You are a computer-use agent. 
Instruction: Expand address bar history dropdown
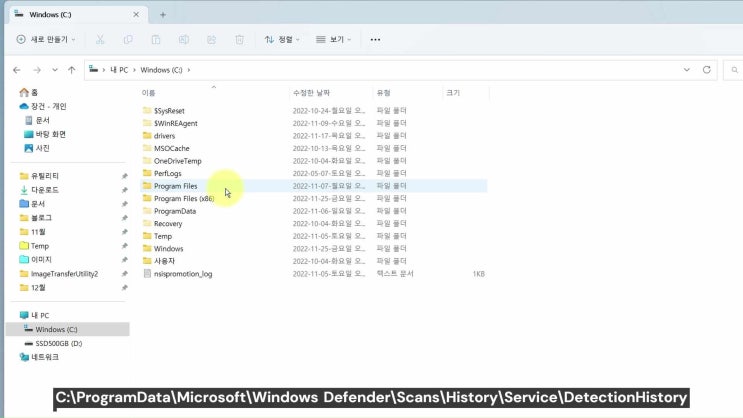coord(687,70)
